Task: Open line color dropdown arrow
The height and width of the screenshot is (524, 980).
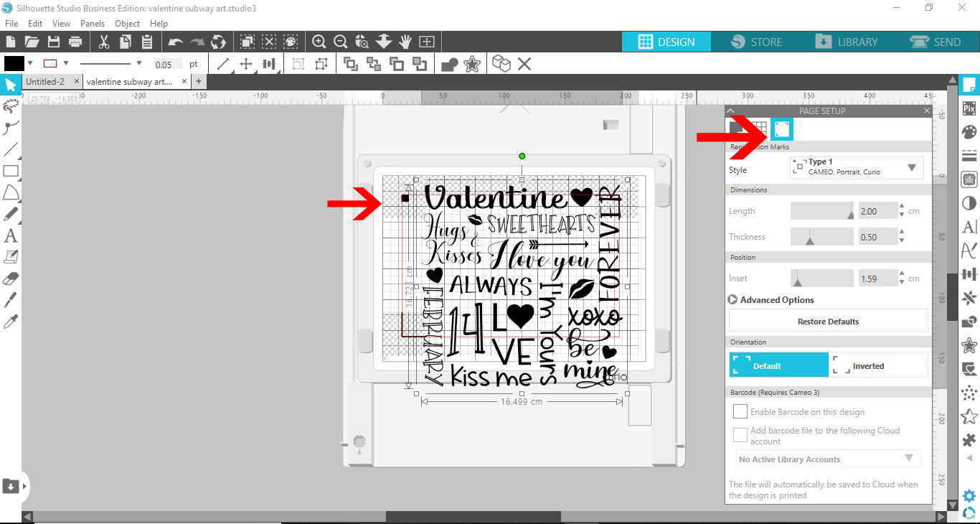Action: (x=66, y=64)
